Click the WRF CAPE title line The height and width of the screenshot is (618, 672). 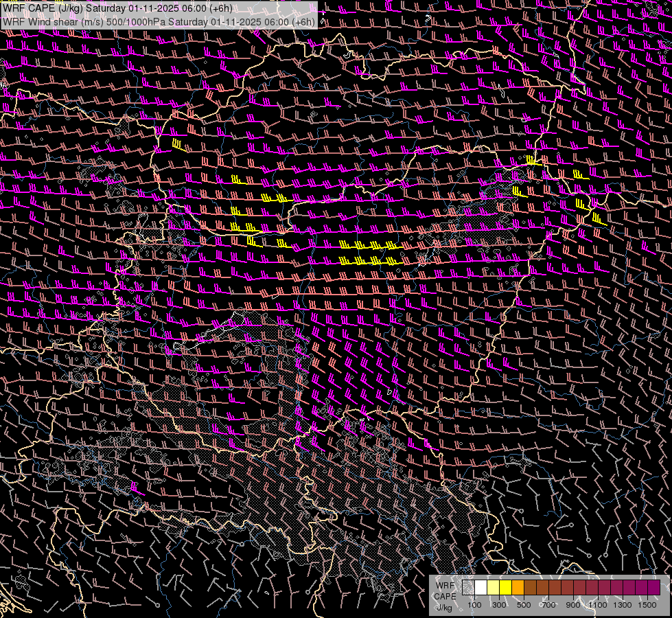tap(117, 8)
